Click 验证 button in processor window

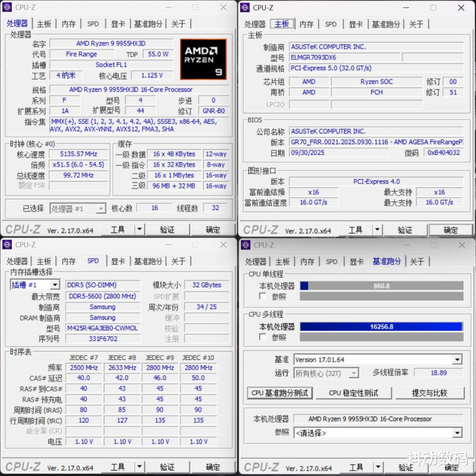click(168, 230)
